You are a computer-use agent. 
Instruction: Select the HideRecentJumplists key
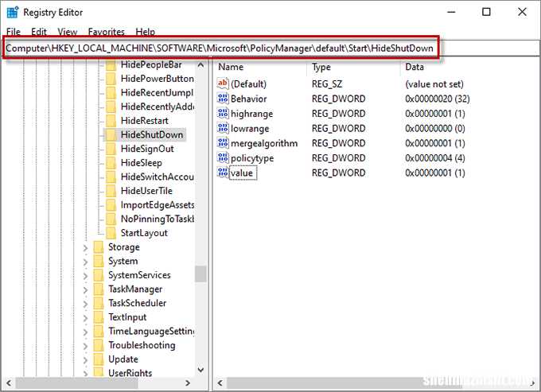pos(158,93)
